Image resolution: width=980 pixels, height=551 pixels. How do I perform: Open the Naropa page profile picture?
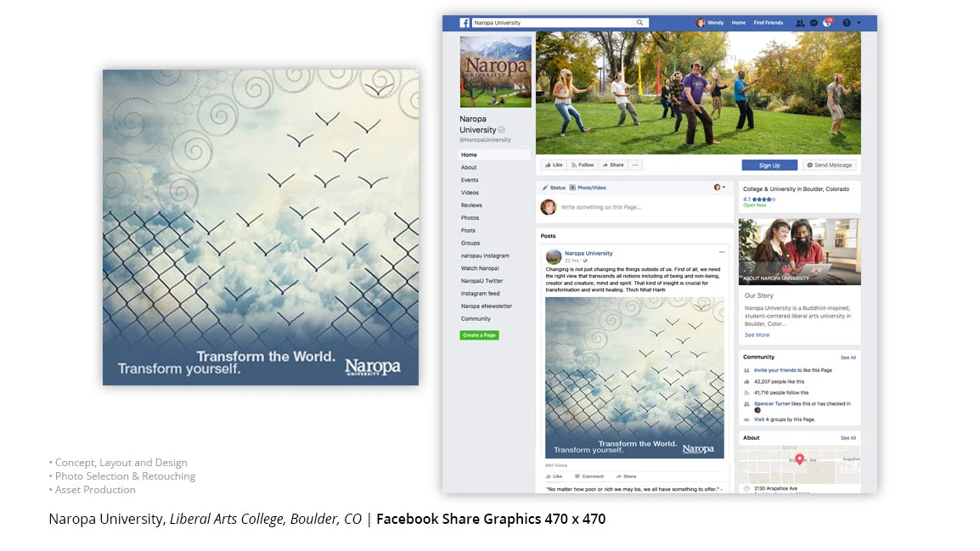click(x=496, y=72)
